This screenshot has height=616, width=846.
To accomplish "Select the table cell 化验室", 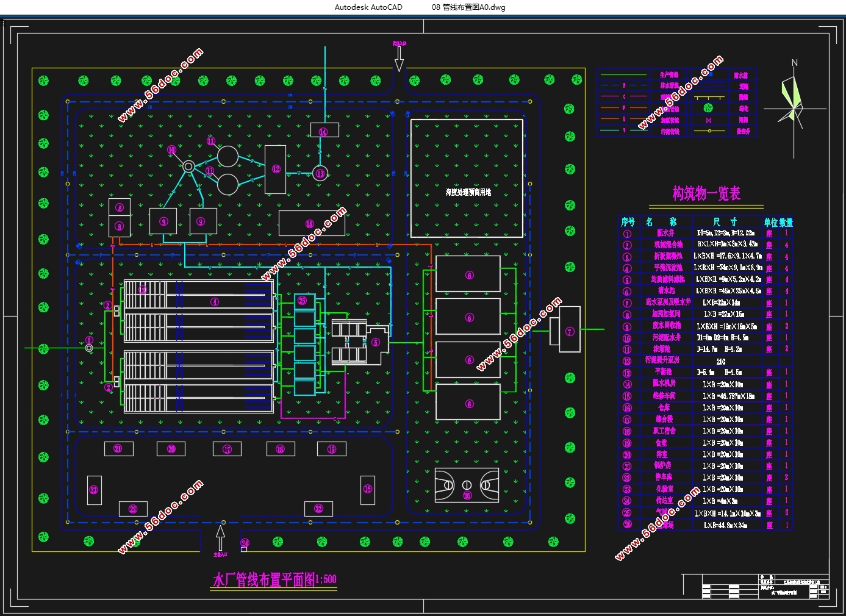I will coord(664,489).
